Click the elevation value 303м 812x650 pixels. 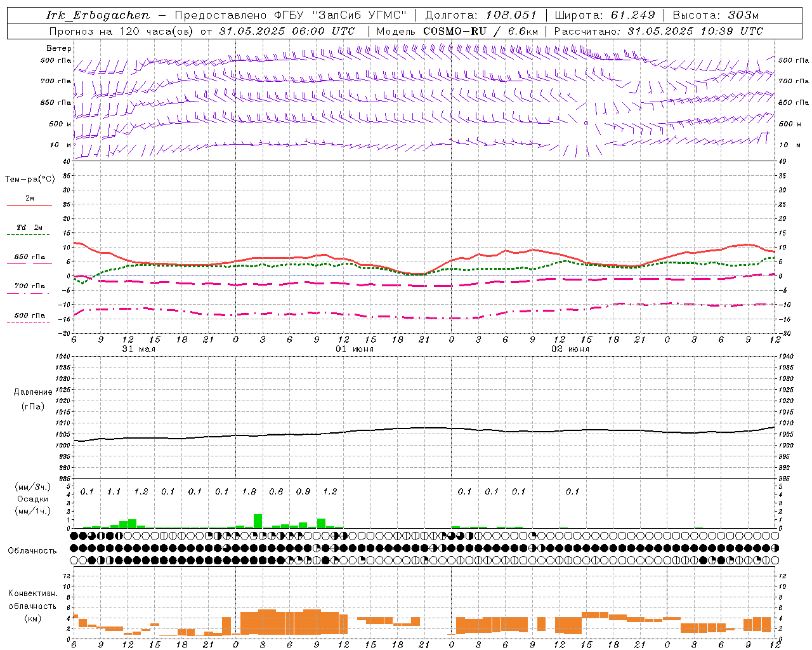point(742,15)
